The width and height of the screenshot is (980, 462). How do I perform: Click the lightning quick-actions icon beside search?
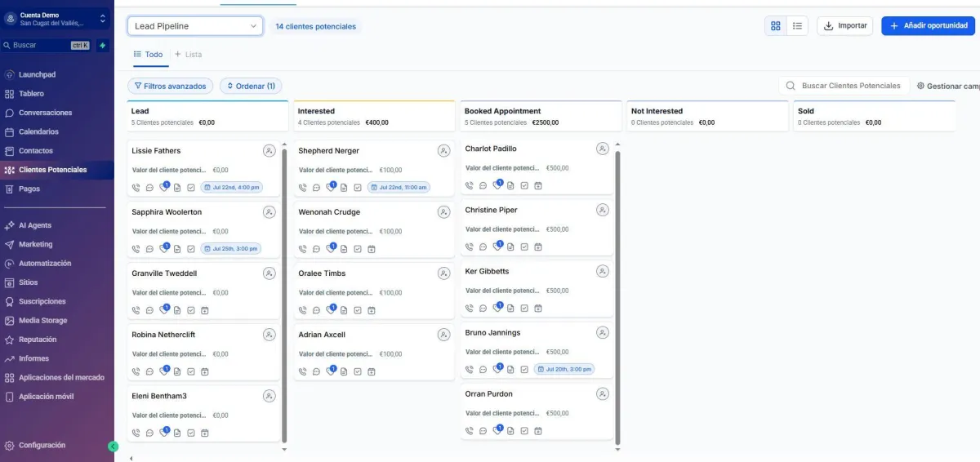(103, 46)
